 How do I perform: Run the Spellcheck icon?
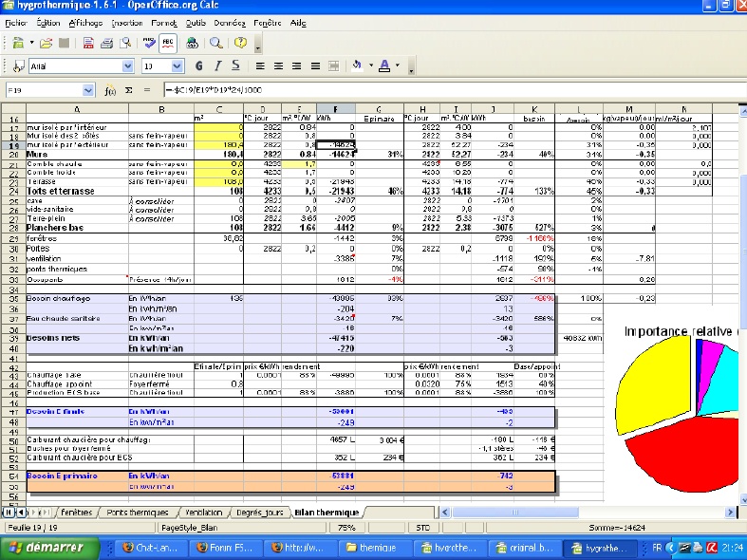149,44
